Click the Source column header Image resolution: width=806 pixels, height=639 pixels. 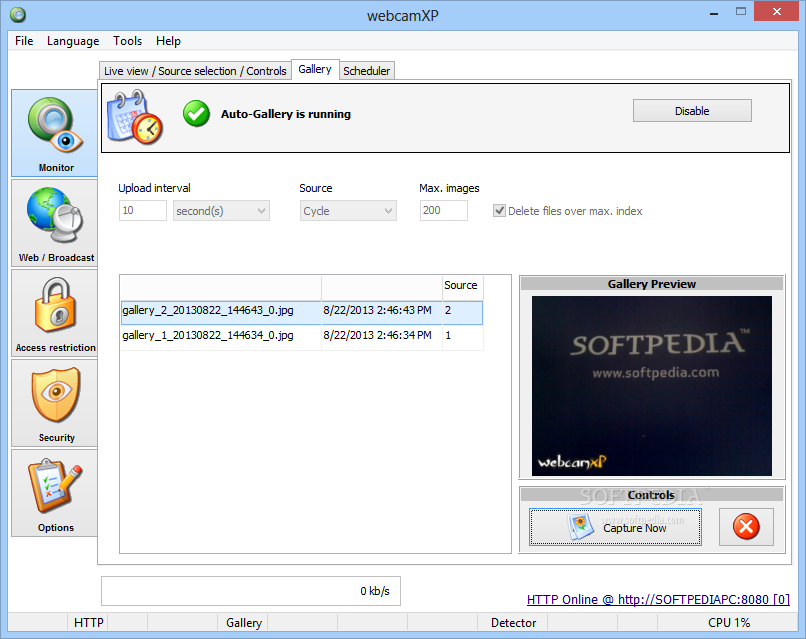(461, 285)
